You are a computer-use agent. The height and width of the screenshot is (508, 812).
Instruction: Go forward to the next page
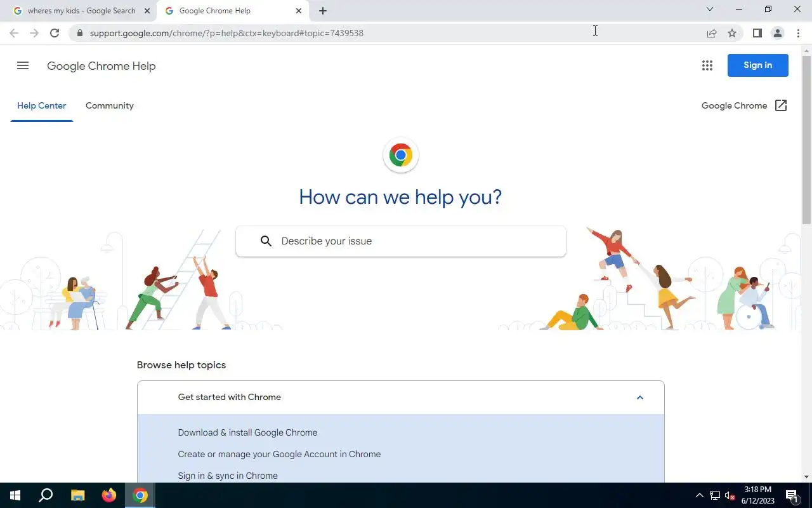34,33
